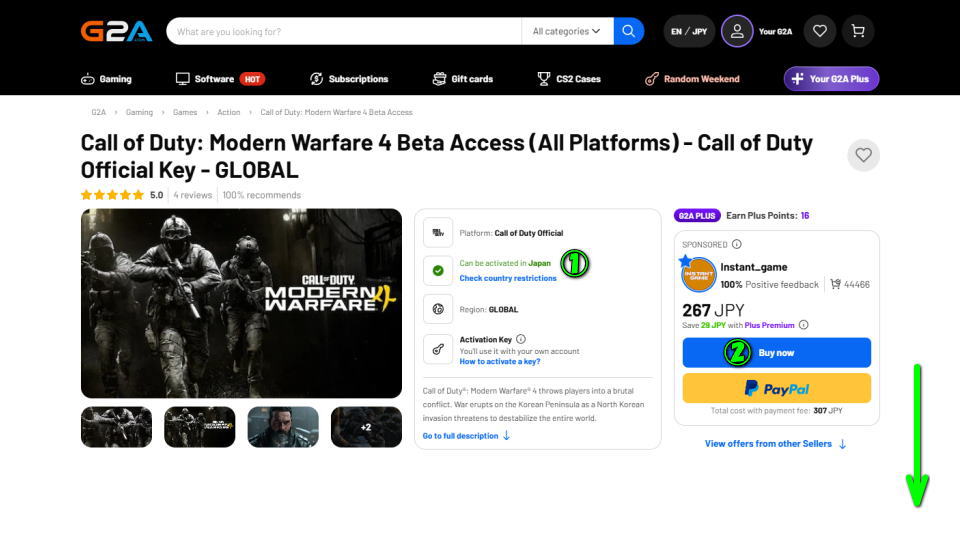Open the +2 more images thumbnail
The width and height of the screenshot is (960, 540).
pyautogui.click(x=366, y=427)
